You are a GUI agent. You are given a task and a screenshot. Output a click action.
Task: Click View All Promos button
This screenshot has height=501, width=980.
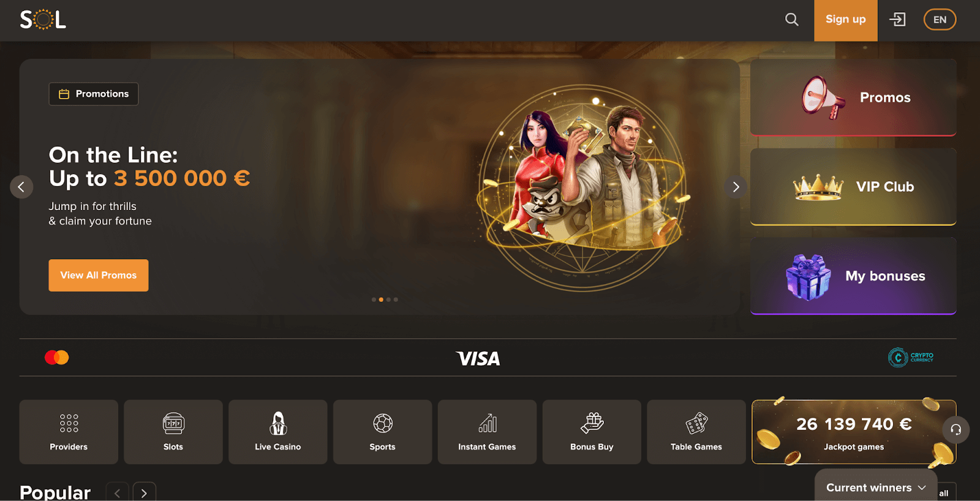(x=99, y=275)
